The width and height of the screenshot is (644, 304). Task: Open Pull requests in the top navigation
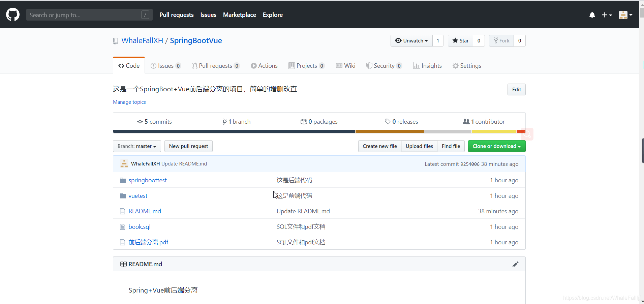click(x=177, y=15)
